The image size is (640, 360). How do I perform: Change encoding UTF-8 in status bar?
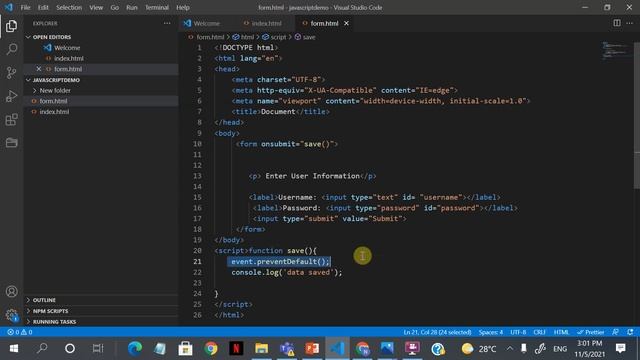pyautogui.click(x=518, y=332)
